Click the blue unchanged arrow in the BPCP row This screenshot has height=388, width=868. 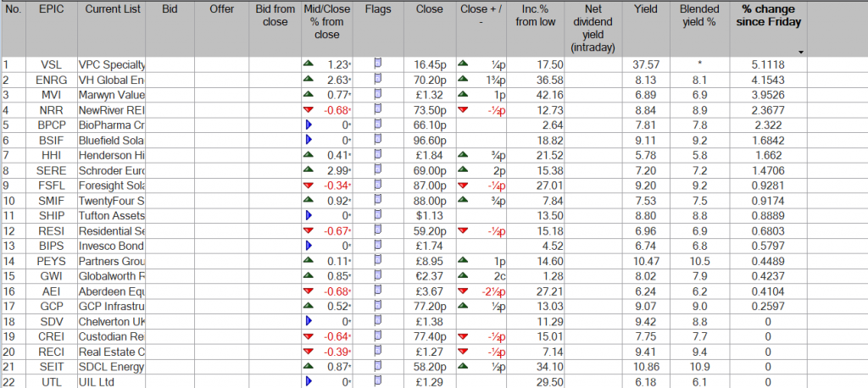click(309, 125)
